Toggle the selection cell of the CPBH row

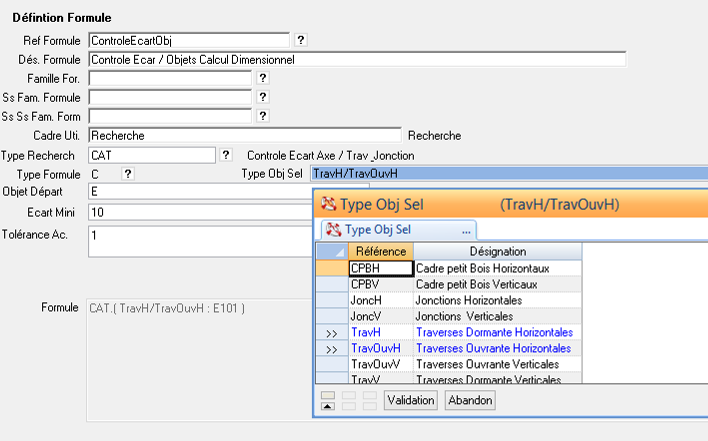click(x=331, y=268)
